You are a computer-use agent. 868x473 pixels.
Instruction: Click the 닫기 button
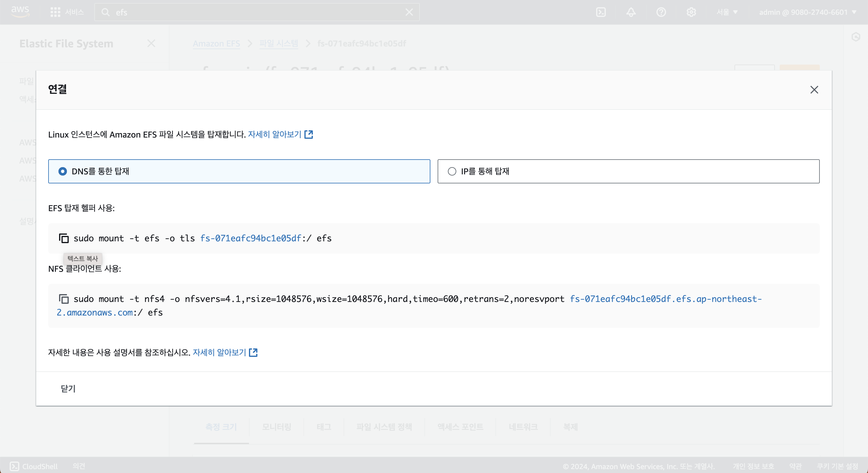click(68, 389)
